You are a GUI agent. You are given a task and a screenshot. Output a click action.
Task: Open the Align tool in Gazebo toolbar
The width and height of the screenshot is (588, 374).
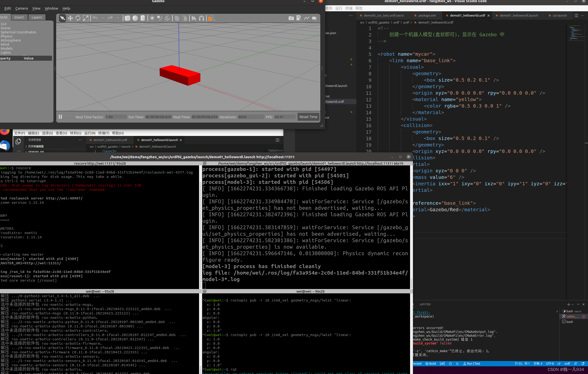[x=194, y=18]
